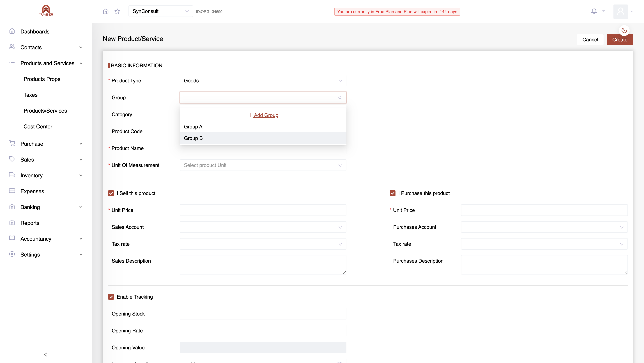Open Products Props submenu item
The image size is (644, 363).
(42, 79)
